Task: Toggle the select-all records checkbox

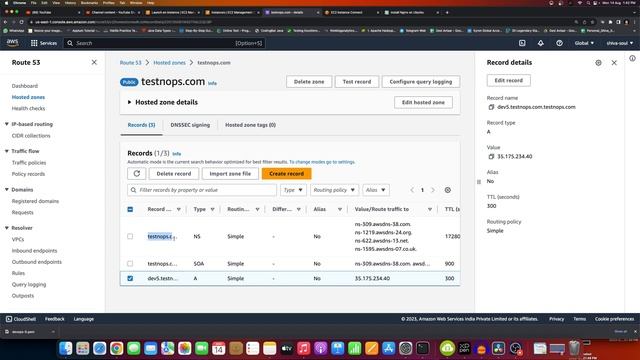Action: point(130,209)
